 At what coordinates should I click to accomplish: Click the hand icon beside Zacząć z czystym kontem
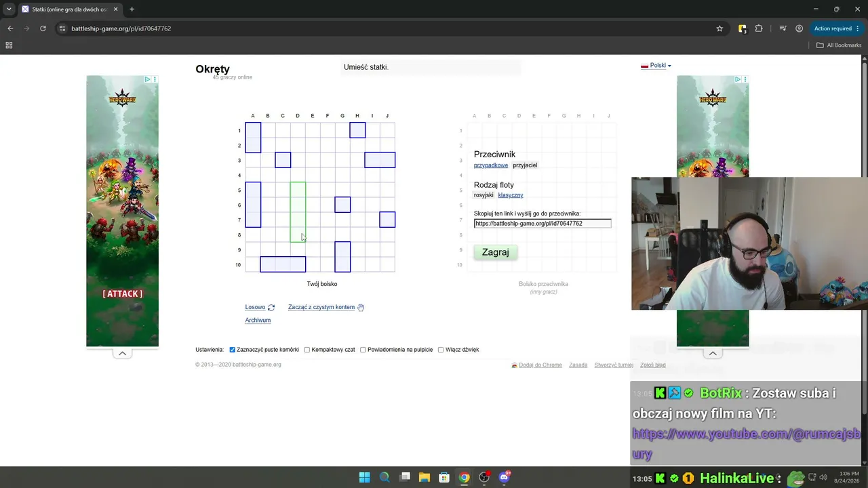361,308
